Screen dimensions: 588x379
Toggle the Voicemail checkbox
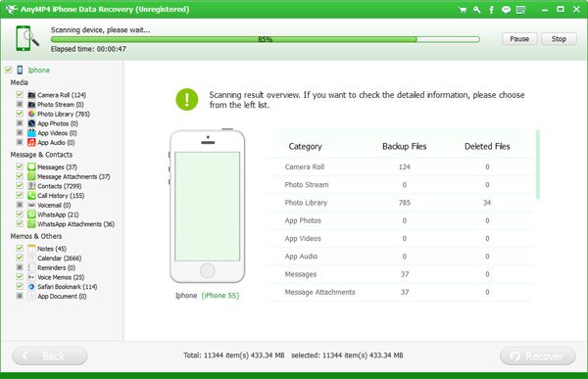[20, 205]
